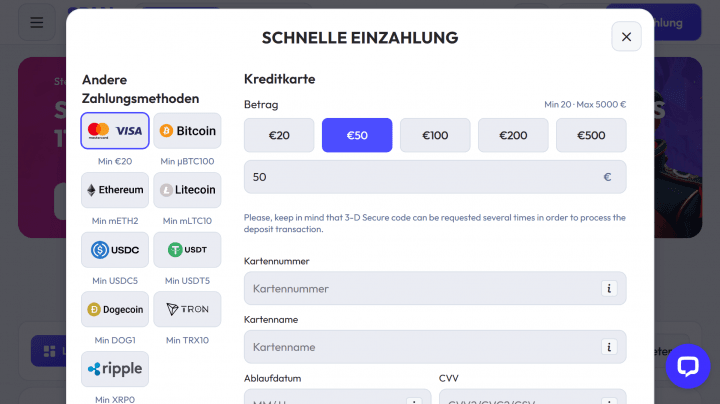
Task: Select Visa/Mastercard payment method
Action: coord(115,131)
